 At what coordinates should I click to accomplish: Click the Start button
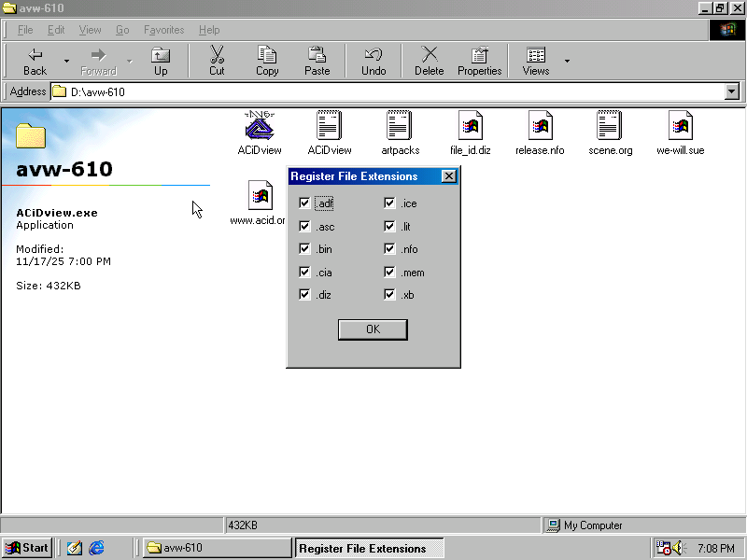pyautogui.click(x=27, y=548)
